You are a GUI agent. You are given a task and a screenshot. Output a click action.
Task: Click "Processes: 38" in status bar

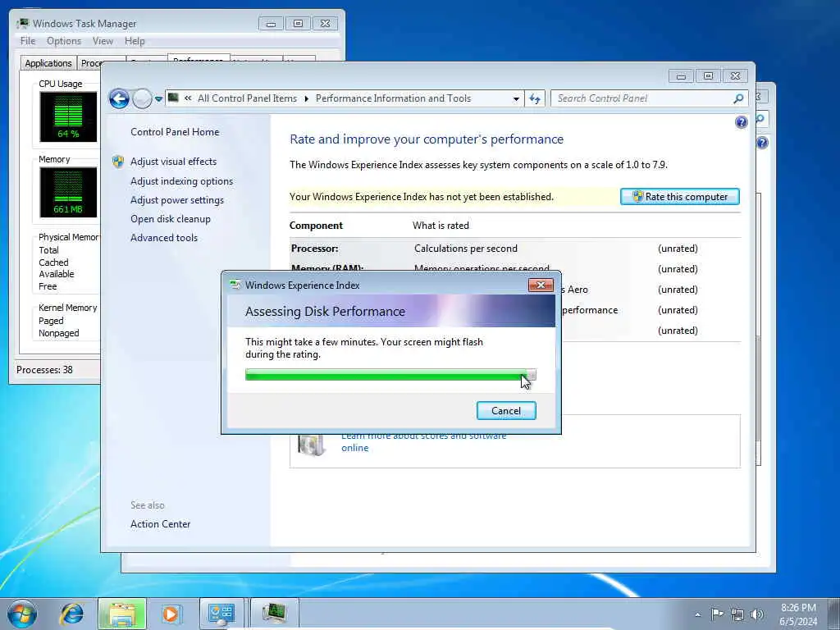44,370
